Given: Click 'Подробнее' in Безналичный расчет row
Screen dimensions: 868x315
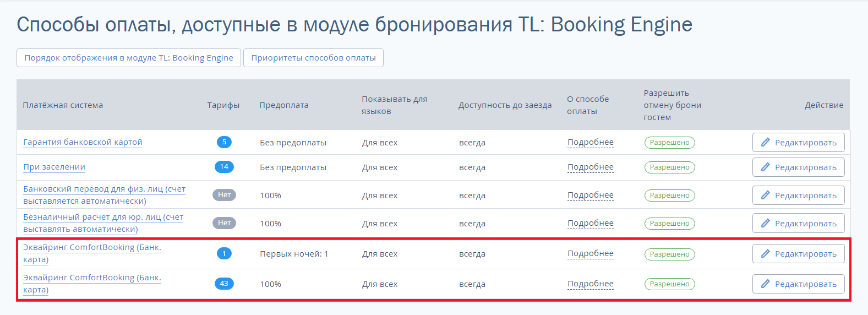Looking at the screenshot, I should (591, 223).
